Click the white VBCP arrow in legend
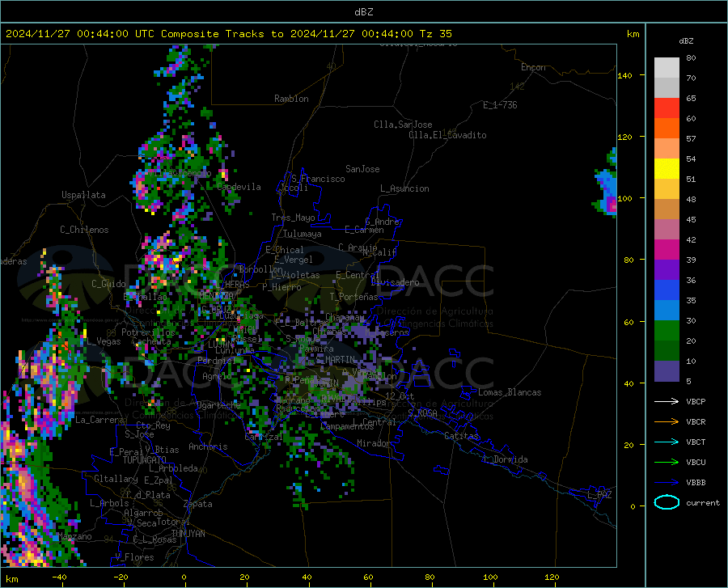Screen dimensions: 728x588 tap(667, 401)
